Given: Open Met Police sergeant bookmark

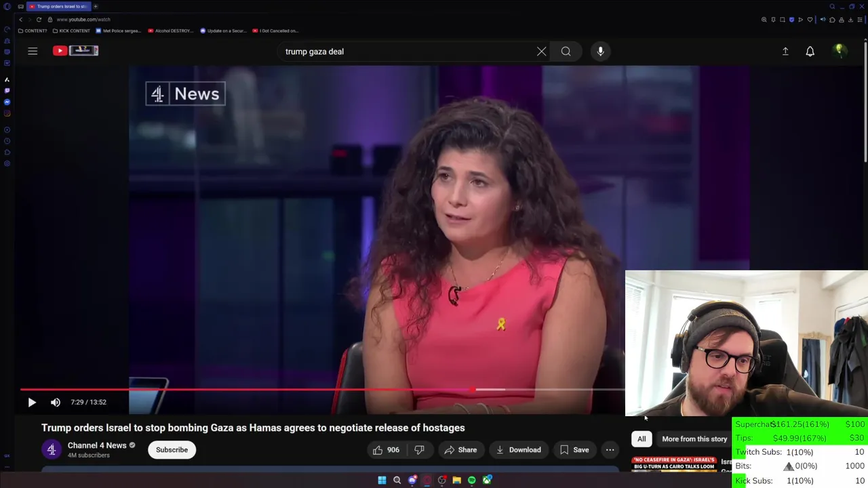Looking at the screenshot, I should [119, 30].
